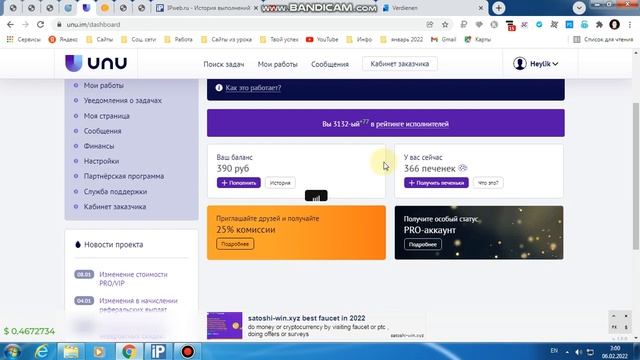Open Служба поддержки in the sidebar
The height and width of the screenshot is (360, 640).
pyautogui.click(x=115, y=191)
